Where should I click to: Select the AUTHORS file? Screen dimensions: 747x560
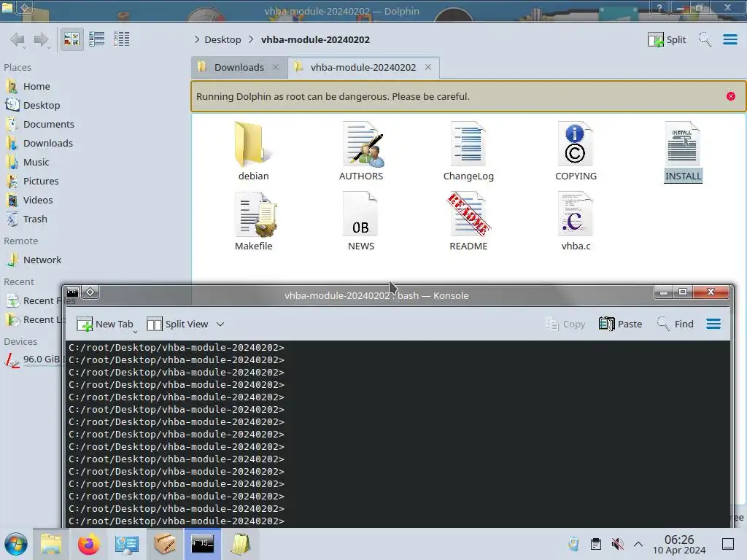pos(361,152)
